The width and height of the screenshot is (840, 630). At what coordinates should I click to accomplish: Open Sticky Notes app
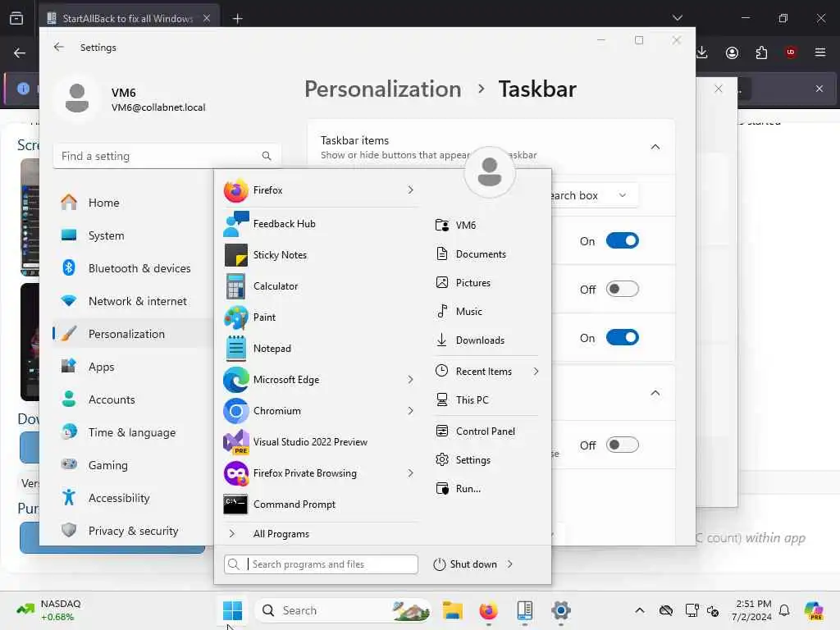point(321,255)
